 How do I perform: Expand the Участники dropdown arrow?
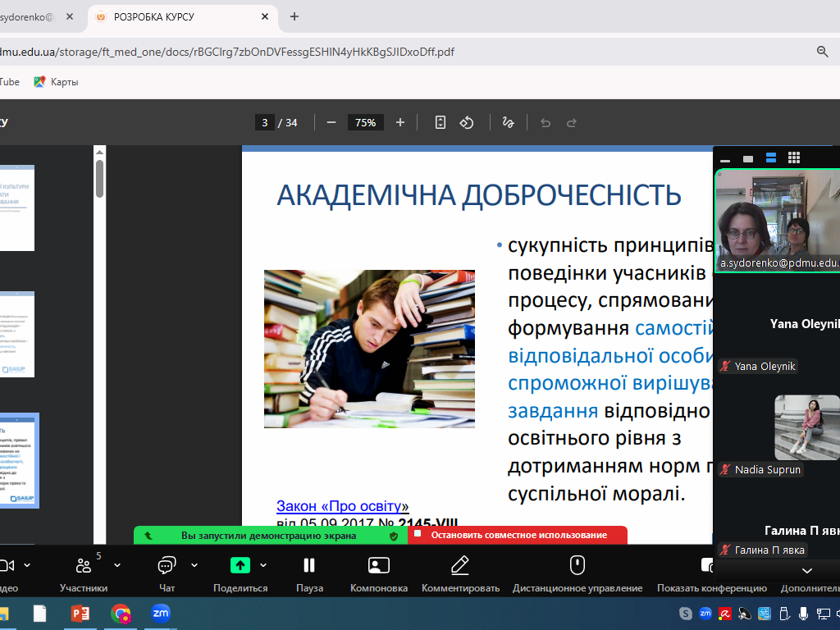(x=117, y=565)
